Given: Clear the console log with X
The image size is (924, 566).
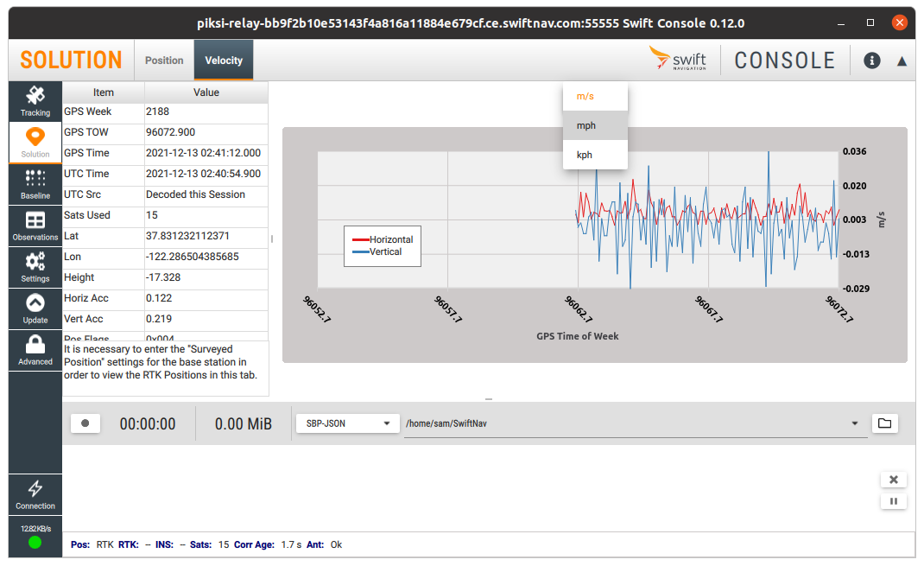Looking at the screenshot, I should click(x=894, y=480).
